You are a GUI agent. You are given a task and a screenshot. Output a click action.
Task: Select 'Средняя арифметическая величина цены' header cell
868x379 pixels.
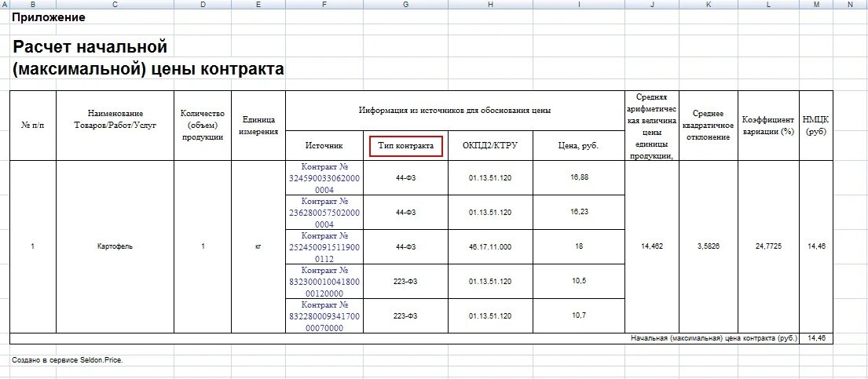pos(651,126)
